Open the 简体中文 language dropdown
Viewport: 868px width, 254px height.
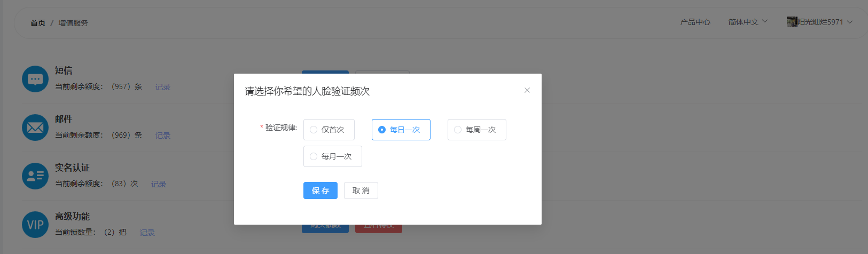(748, 22)
